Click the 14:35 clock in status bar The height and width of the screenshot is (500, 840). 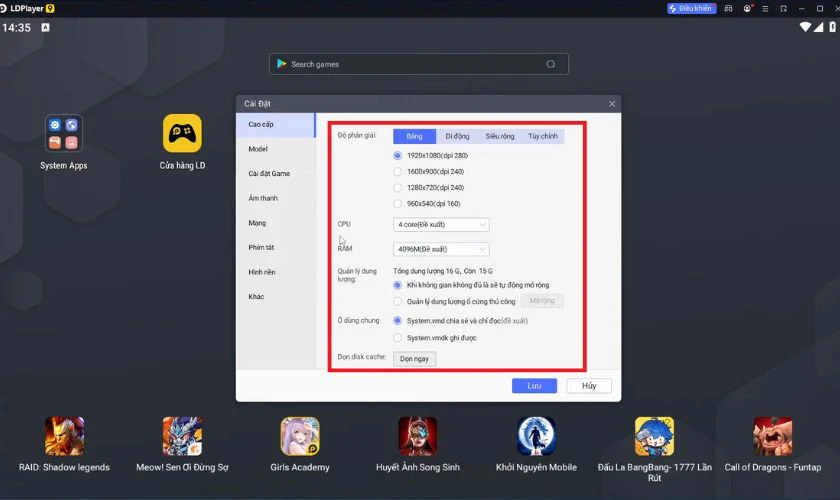tap(17, 27)
